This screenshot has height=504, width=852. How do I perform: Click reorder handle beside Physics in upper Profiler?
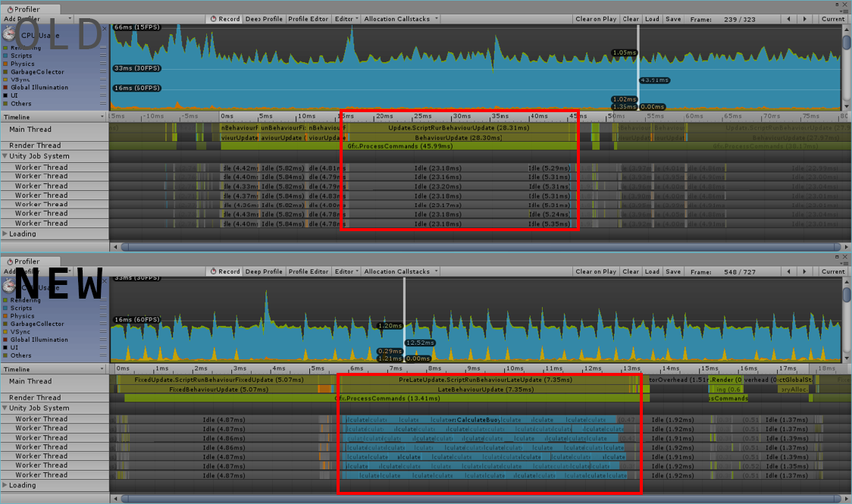coord(103,64)
